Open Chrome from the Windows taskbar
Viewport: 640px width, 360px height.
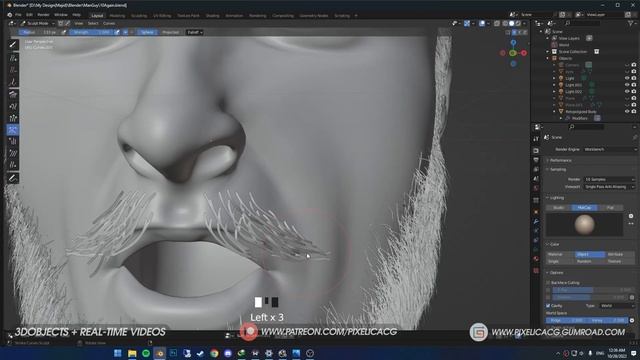(214, 353)
